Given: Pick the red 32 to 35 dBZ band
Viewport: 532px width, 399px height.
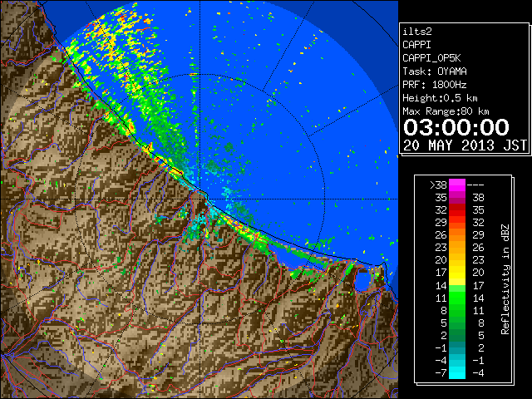Looking at the screenshot, I should tap(457, 210).
